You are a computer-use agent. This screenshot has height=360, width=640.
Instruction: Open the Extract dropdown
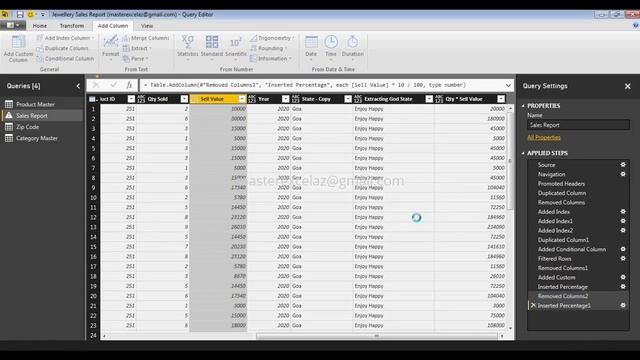(137, 48)
